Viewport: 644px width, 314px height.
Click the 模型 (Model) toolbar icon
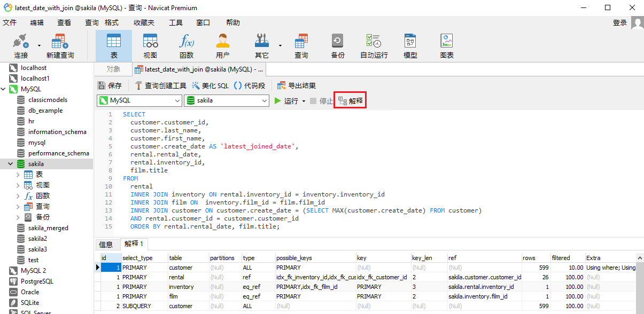pos(410,45)
